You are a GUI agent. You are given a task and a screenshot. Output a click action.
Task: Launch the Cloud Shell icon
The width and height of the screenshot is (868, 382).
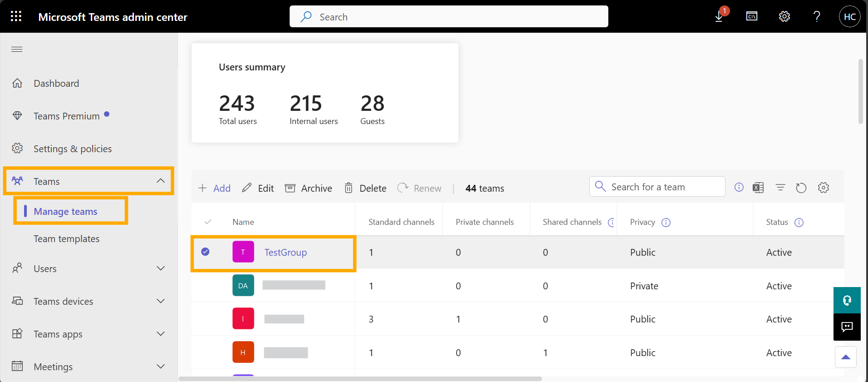(x=752, y=17)
